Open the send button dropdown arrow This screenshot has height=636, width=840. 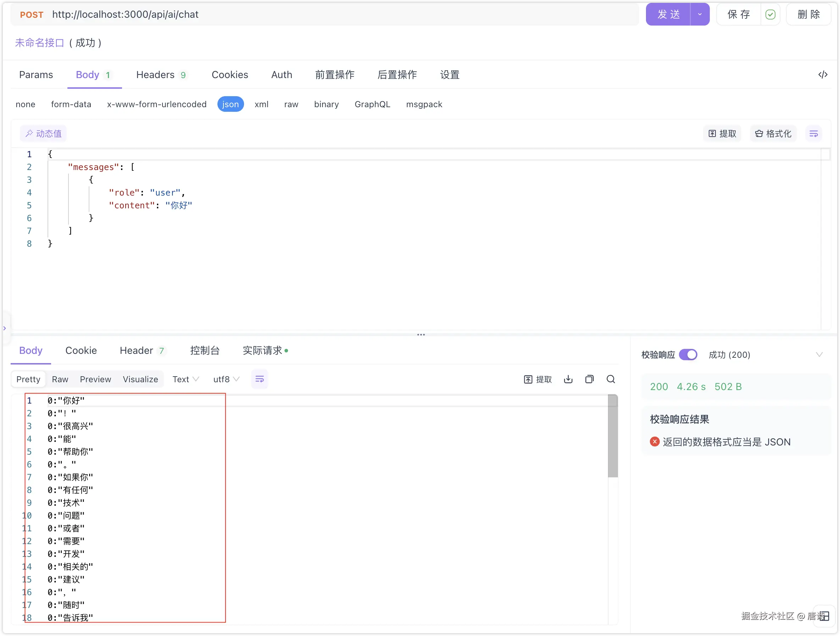point(700,15)
